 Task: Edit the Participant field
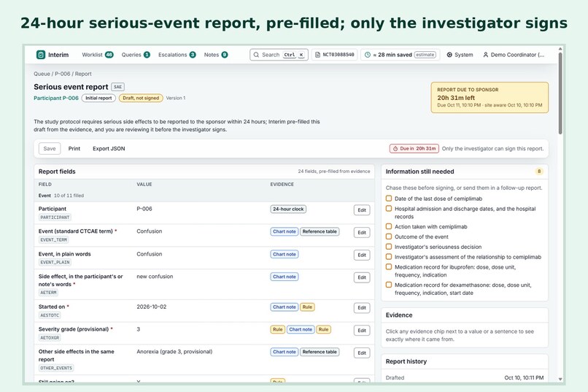tap(362, 210)
